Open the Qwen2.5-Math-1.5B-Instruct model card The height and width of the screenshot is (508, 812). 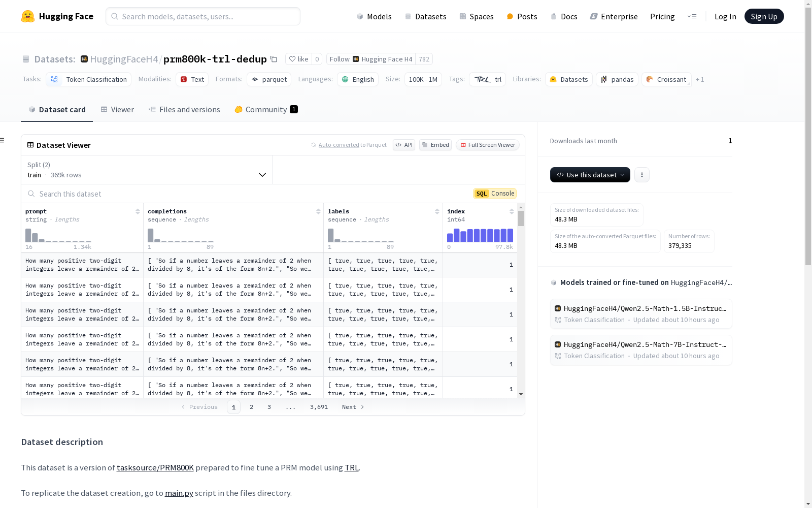pos(641,314)
